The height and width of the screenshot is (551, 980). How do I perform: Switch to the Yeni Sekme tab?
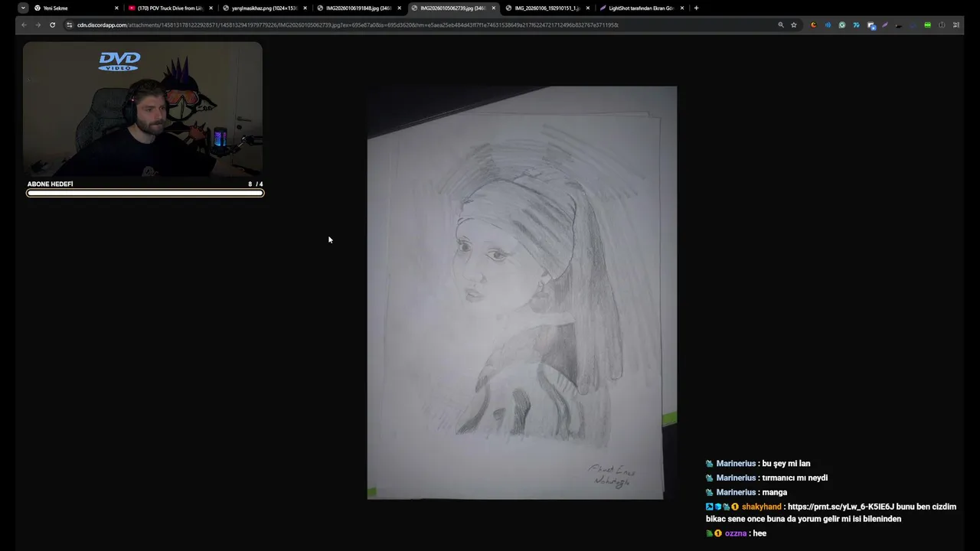[x=75, y=8]
